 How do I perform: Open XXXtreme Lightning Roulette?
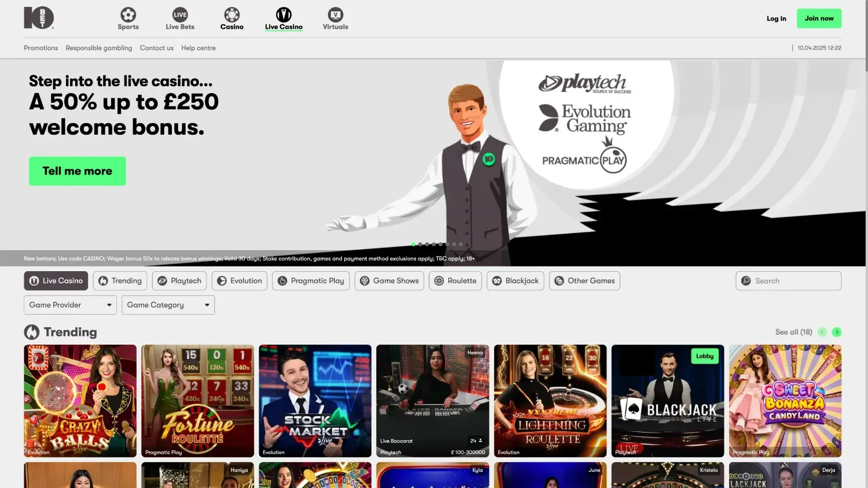coord(550,401)
